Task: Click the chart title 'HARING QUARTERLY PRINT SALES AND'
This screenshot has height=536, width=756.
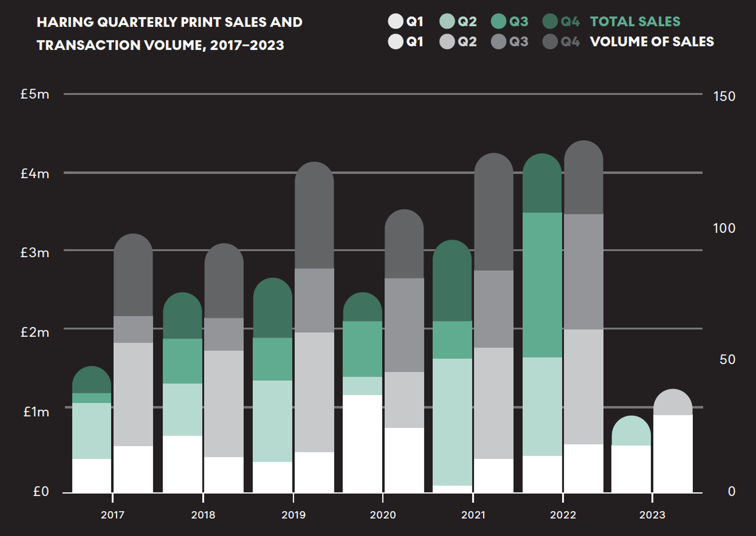Action: 169,22
